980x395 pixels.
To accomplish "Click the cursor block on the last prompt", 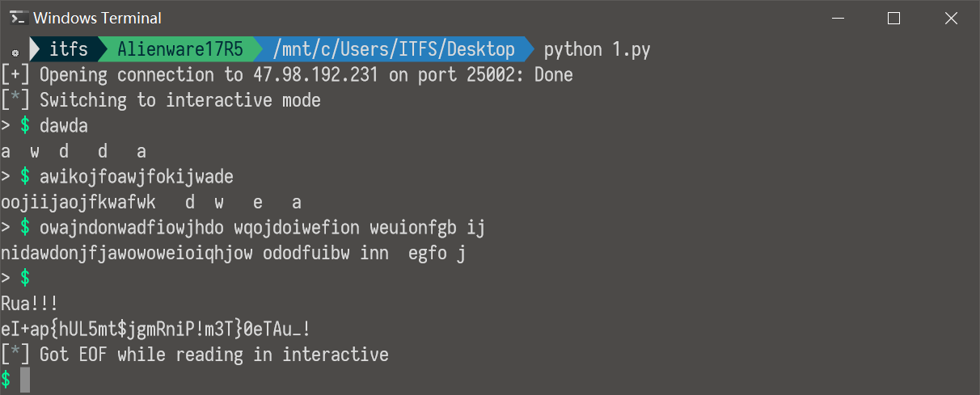I will click(x=25, y=380).
